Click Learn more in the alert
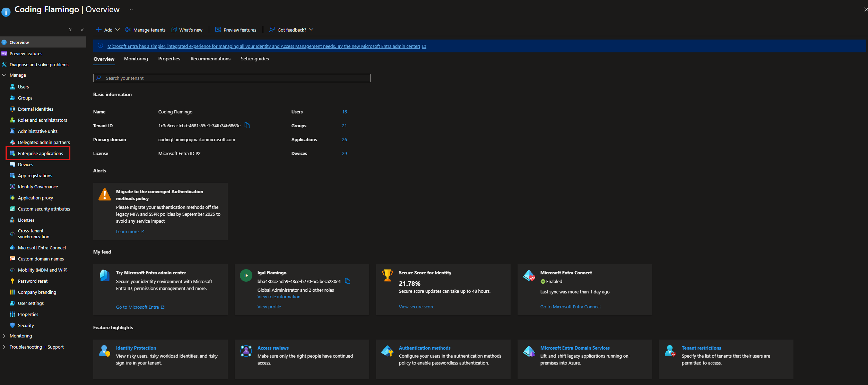Screen dimensions: 868x385 click(130, 231)
